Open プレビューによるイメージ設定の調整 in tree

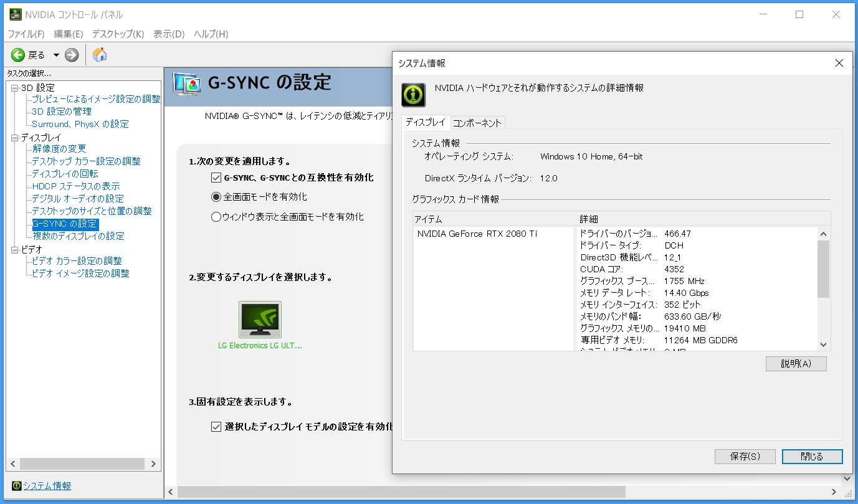(97, 99)
